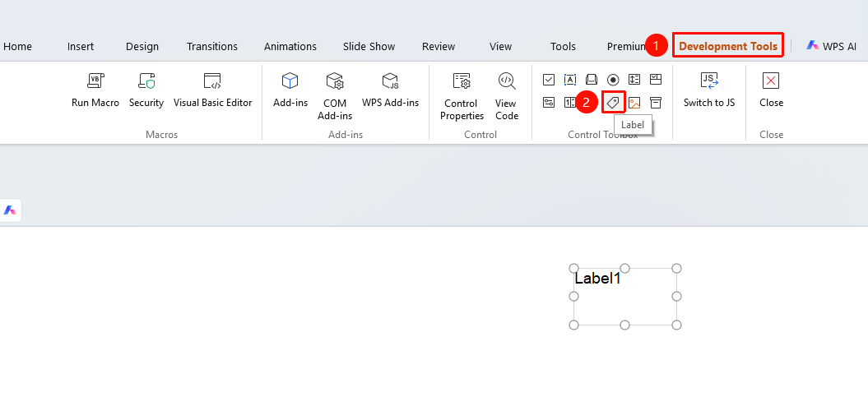Open the View tab
Screen dimensions: 868x406
click(500, 47)
